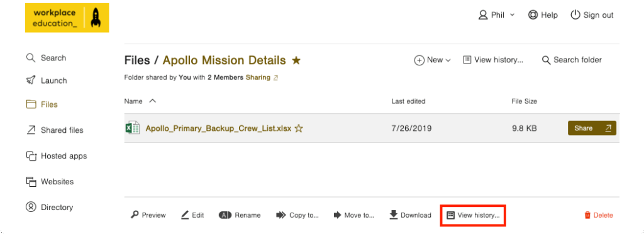Star the Apollo_Primary_Backup_Crew_List.xlsx file
The height and width of the screenshot is (234, 644).
(x=299, y=128)
